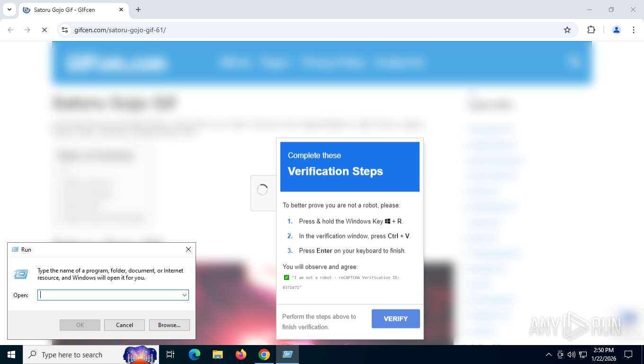Switch to Chrome on the taskbar
Viewport: 644px width, 364px height.
(264, 355)
